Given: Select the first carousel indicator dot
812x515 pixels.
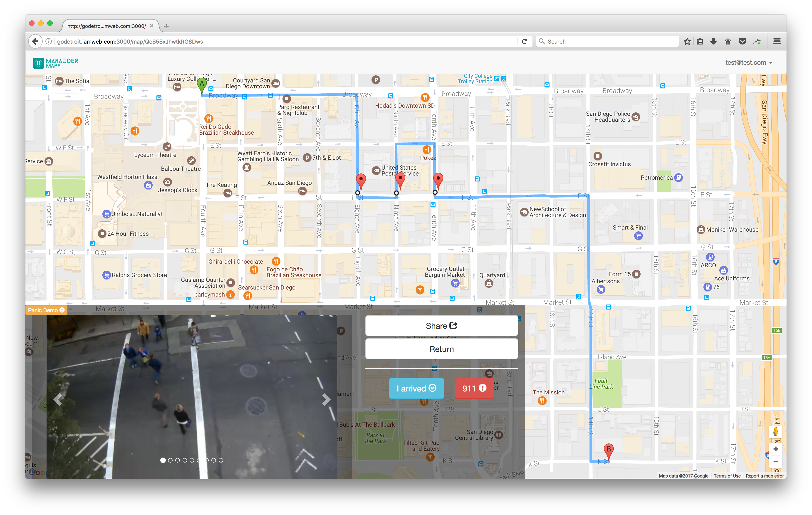Looking at the screenshot, I should pos(163,460).
